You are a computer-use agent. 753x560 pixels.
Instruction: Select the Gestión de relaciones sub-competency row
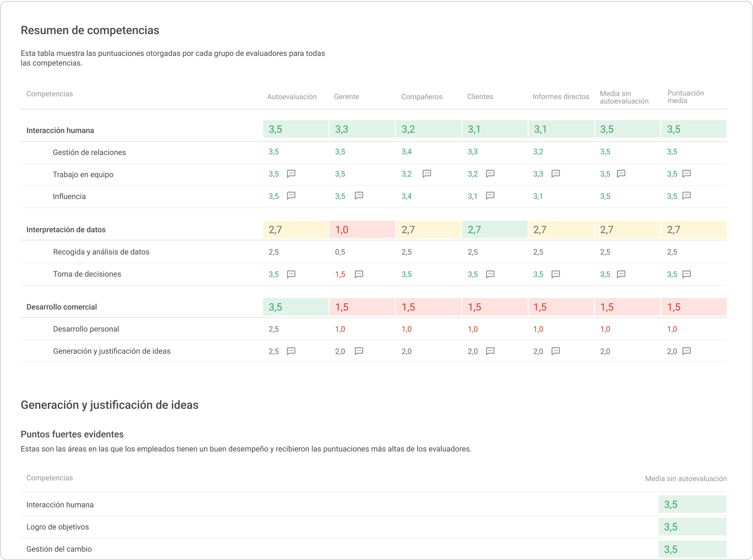click(x=89, y=152)
